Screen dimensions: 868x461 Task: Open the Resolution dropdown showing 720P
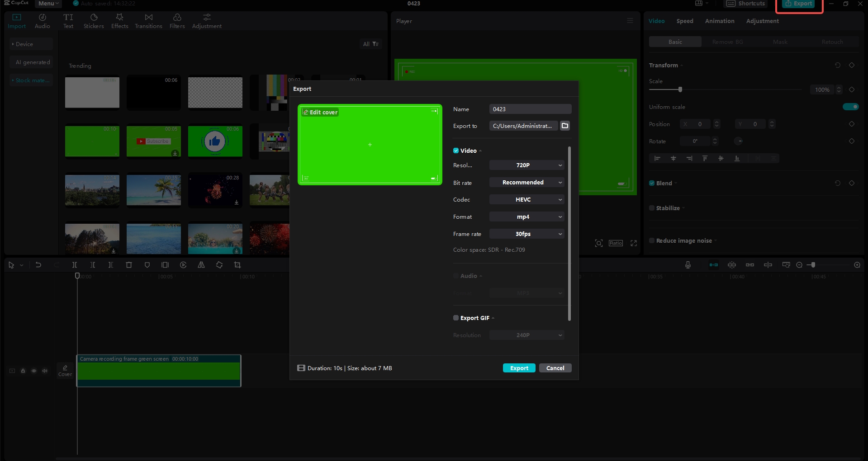point(526,165)
